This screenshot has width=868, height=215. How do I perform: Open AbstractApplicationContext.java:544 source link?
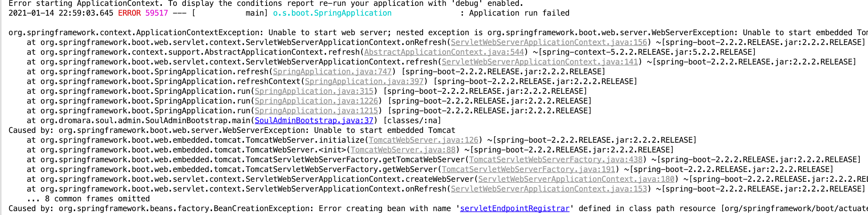444,52
